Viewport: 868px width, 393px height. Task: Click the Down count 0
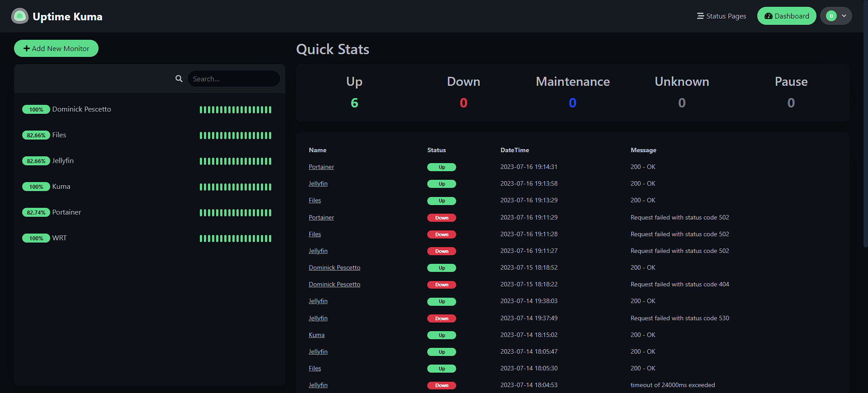[463, 103]
